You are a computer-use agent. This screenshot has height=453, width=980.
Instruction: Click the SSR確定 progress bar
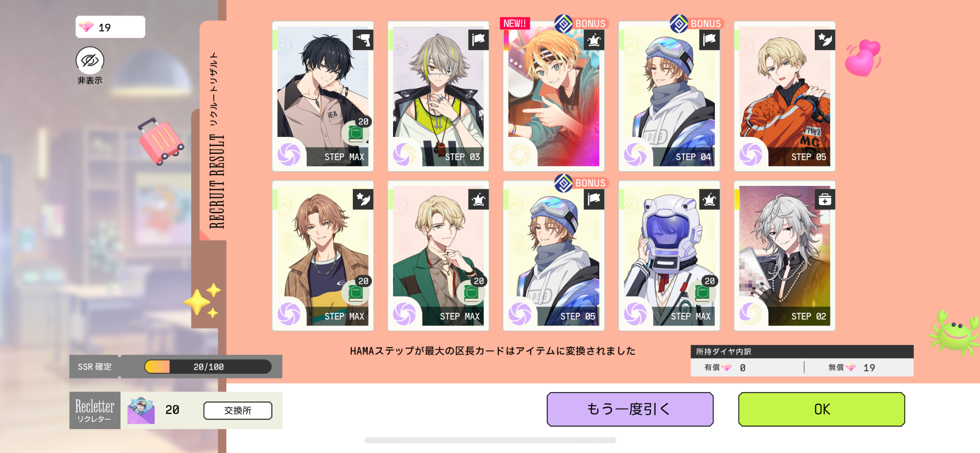pos(208,366)
